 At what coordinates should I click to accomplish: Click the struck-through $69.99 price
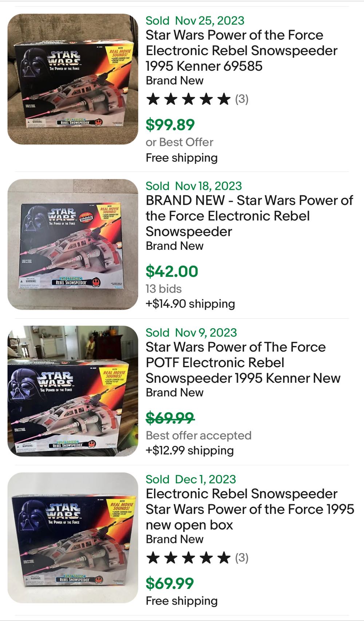coord(170,418)
